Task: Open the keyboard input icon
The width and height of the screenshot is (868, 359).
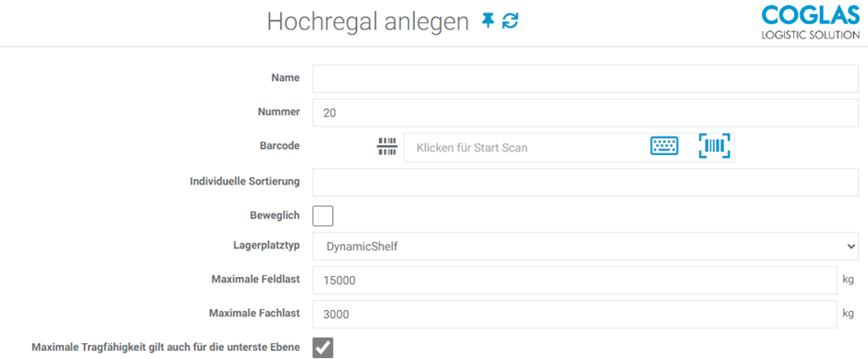Action: click(x=664, y=147)
